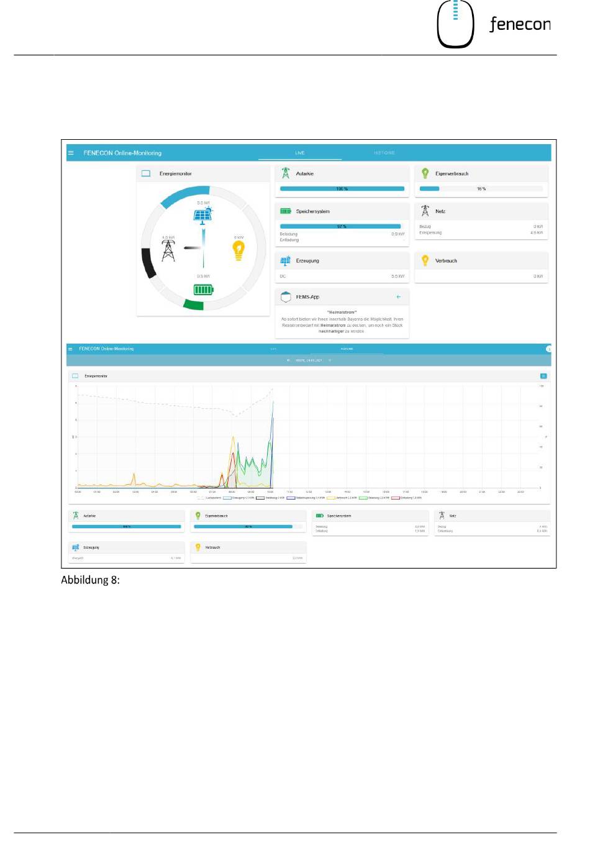
Task: Click the Autarkie 100 % progress bar, live view
Action: click(x=342, y=188)
